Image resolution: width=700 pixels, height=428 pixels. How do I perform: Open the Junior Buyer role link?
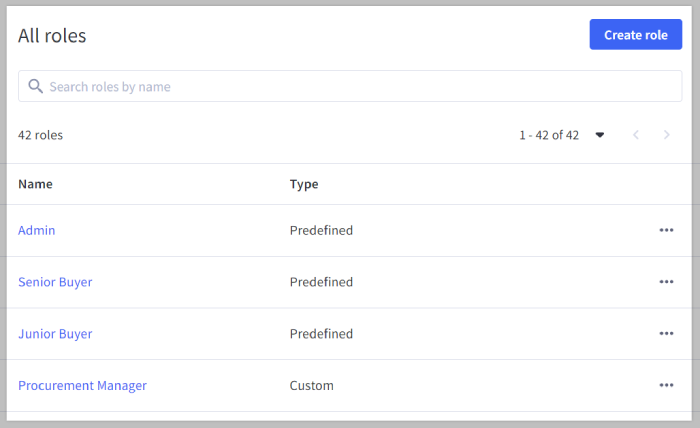[x=55, y=334]
